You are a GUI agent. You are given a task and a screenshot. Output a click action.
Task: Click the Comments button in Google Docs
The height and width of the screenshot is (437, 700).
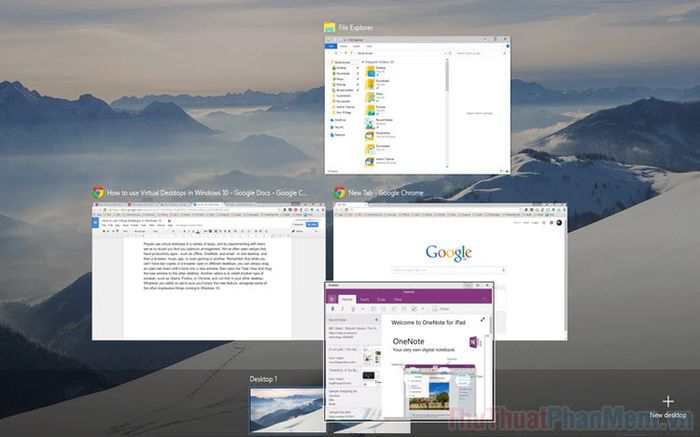(x=298, y=225)
